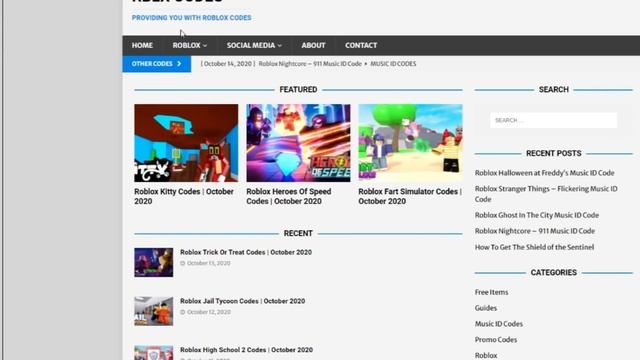Open the ABOUT page
Viewport: 640px width, 360px height.
pyautogui.click(x=313, y=45)
